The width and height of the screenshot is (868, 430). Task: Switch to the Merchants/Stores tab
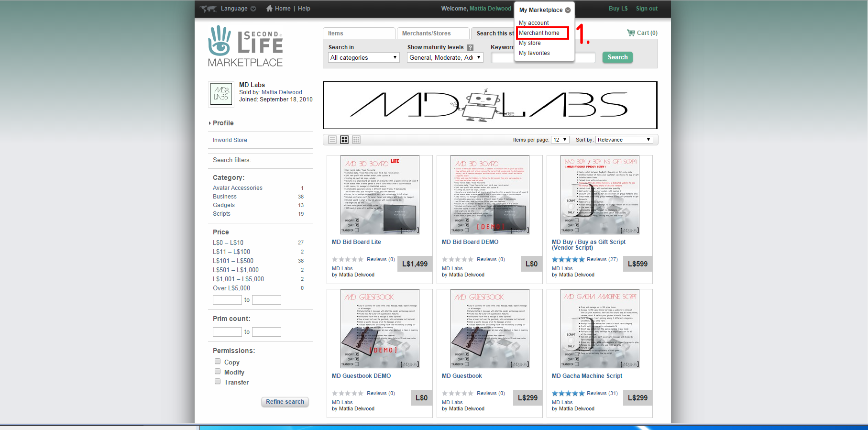(x=433, y=33)
